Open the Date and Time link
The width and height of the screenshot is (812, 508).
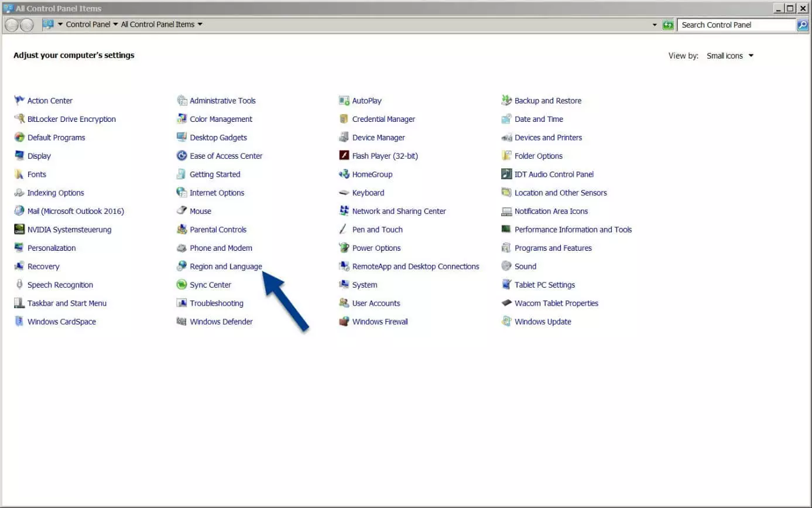(539, 119)
